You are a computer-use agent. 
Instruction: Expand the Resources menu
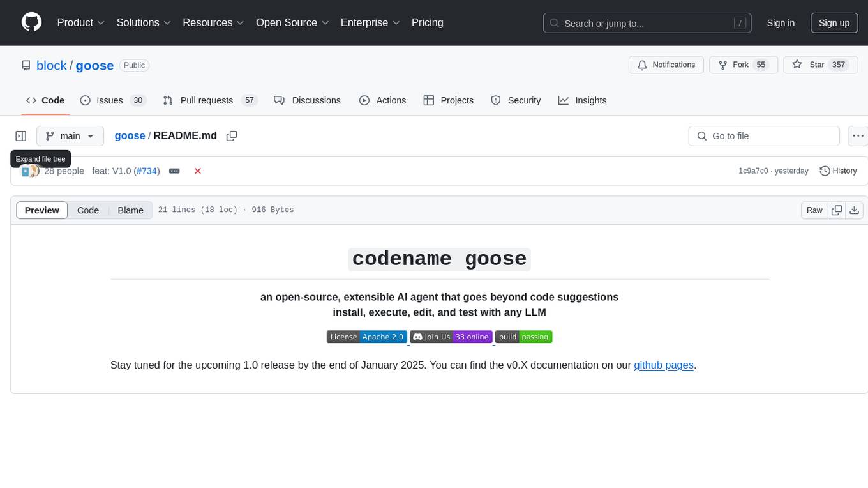tap(213, 22)
